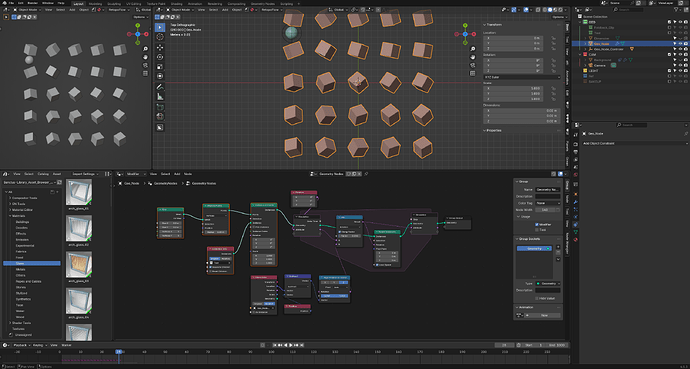Click Geometry socket in Group Sockets list
Image resolution: width=690 pixels, height=369 pixels.
[534, 248]
